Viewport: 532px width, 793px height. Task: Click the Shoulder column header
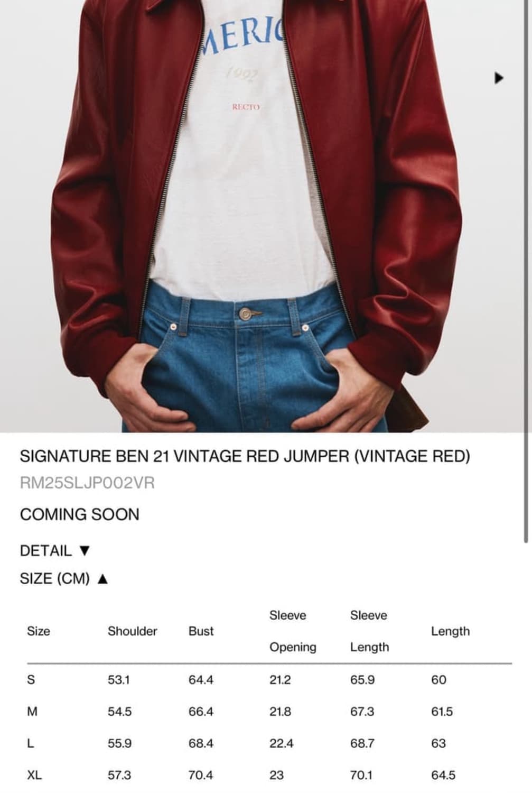tap(133, 631)
